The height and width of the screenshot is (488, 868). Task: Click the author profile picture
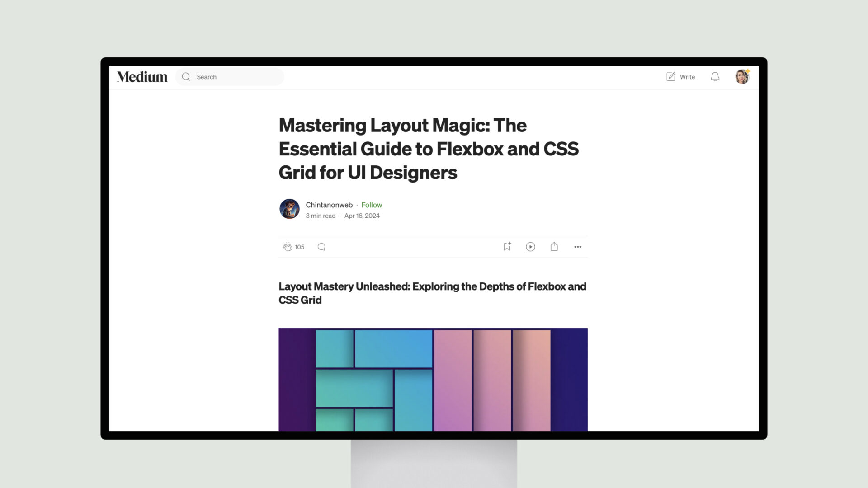289,209
